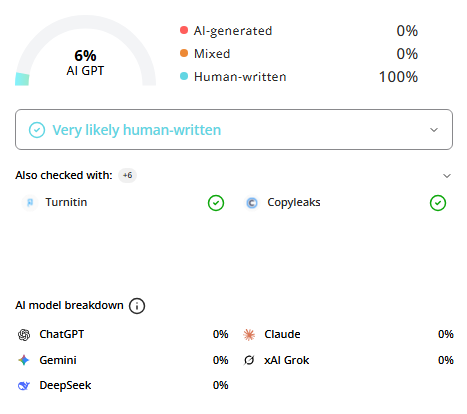Expand the Also checked with section chevron
The height and width of the screenshot is (414, 467).
(x=447, y=176)
